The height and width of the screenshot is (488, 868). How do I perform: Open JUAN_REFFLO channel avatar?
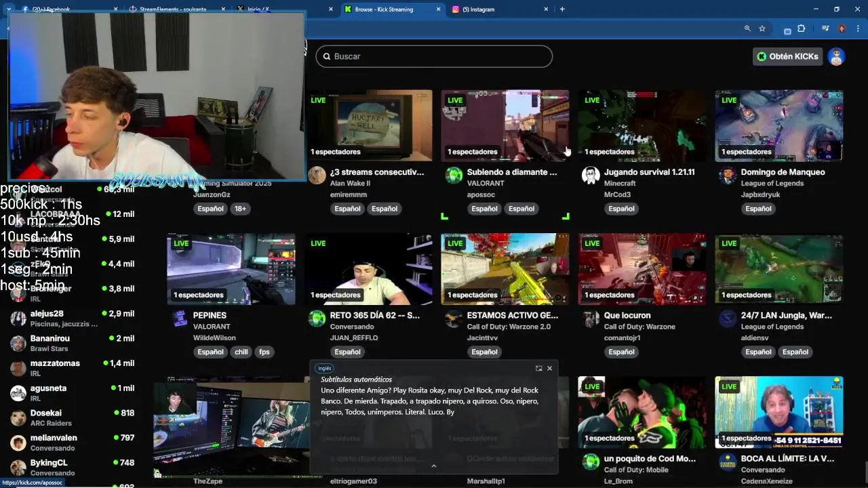click(317, 319)
